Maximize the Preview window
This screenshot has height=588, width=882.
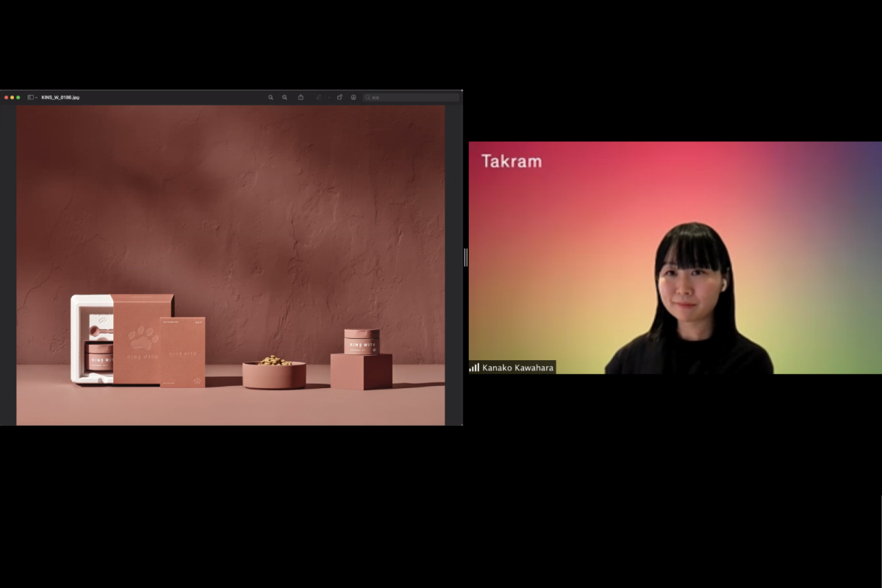pyautogui.click(x=18, y=97)
